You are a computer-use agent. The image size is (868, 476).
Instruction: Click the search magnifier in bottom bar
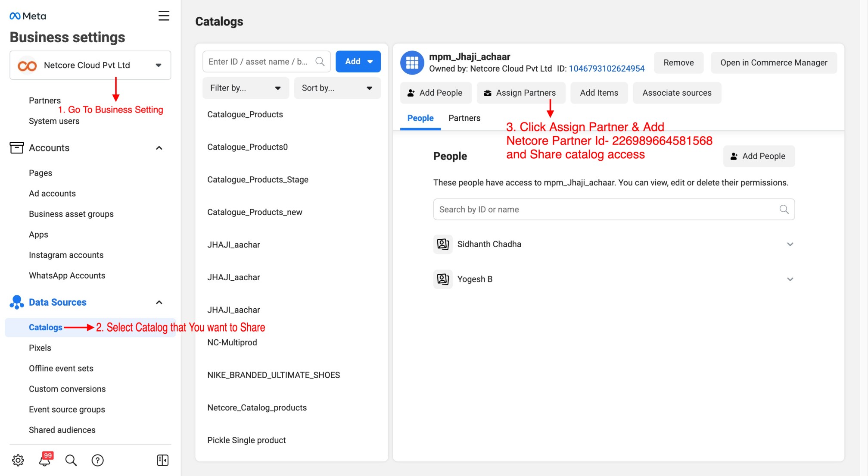click(71, 460)
